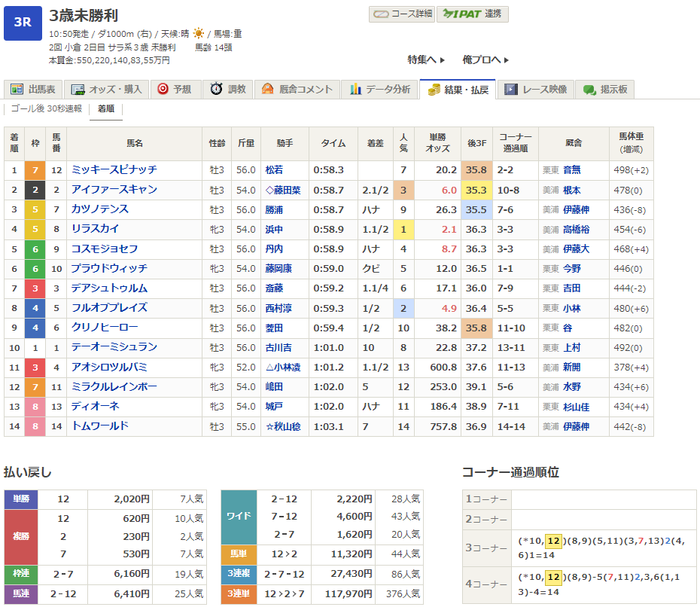The width and height of the screenshot is (700, 607).
Task: Click the target icon on 予想 tab
Action: tap(162, 90)
